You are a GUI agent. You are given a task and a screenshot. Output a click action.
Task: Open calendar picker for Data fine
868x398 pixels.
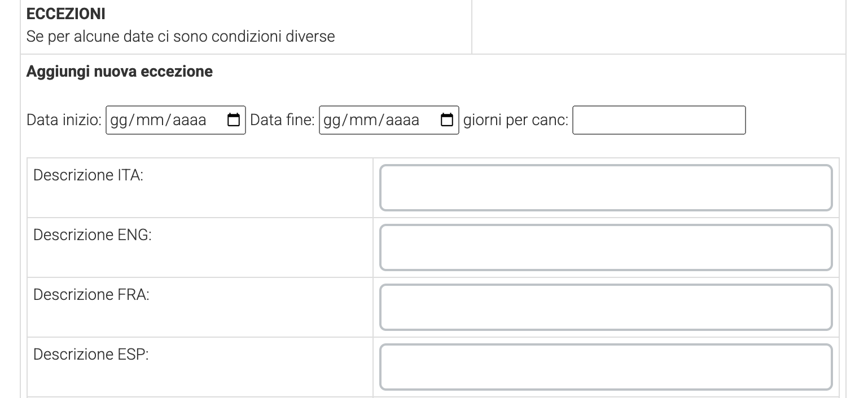coord(446,120)
